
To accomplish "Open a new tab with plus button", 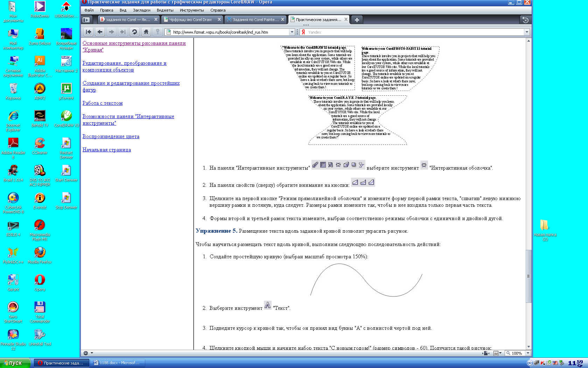I will coord(357,20).
